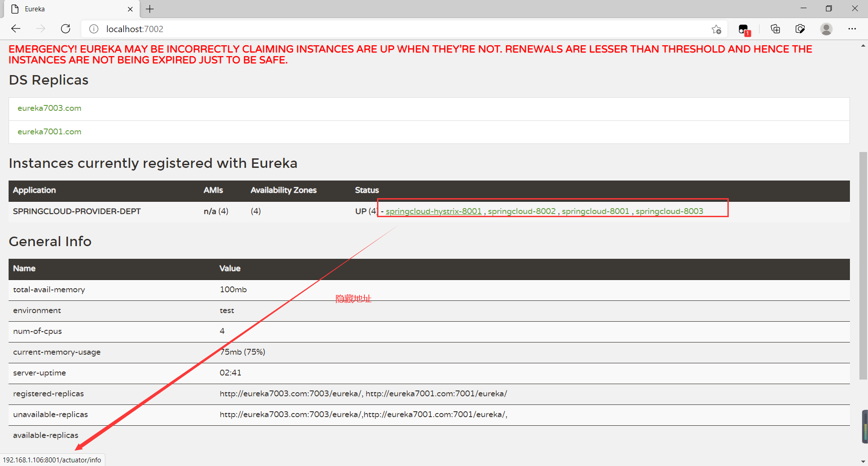Open the user profile menu
The width and height of the screenshot is (868, 466).
coord(826,29)
